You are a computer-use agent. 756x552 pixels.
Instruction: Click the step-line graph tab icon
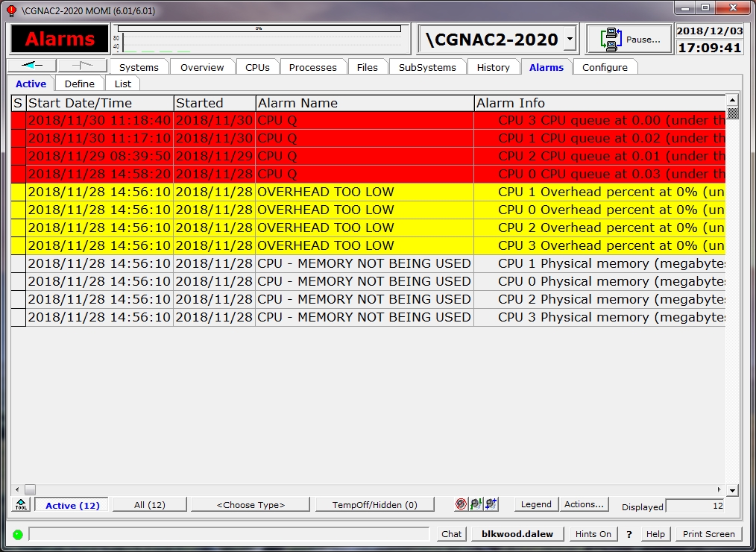[x=82, y=65]
